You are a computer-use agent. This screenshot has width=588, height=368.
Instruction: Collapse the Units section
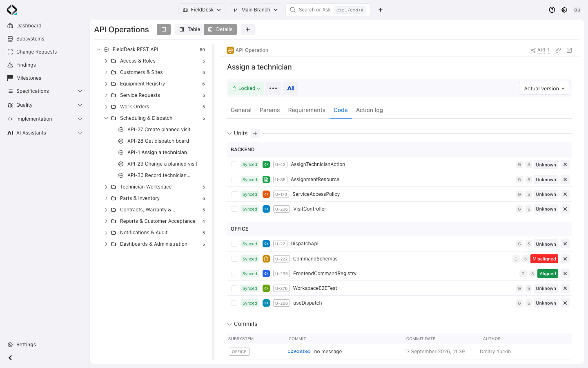229,133
